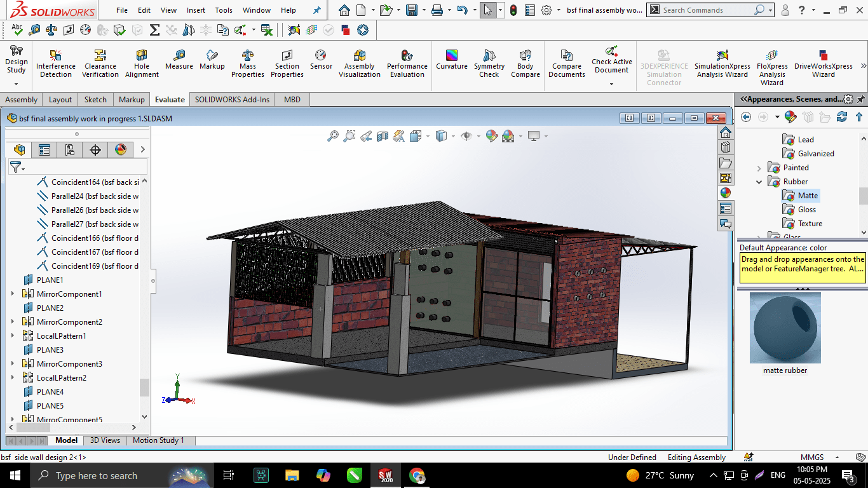The width and height of the screenshot is (868, 488).
Task: Select the Curvature display tool
Action: [x=452, y=59]
